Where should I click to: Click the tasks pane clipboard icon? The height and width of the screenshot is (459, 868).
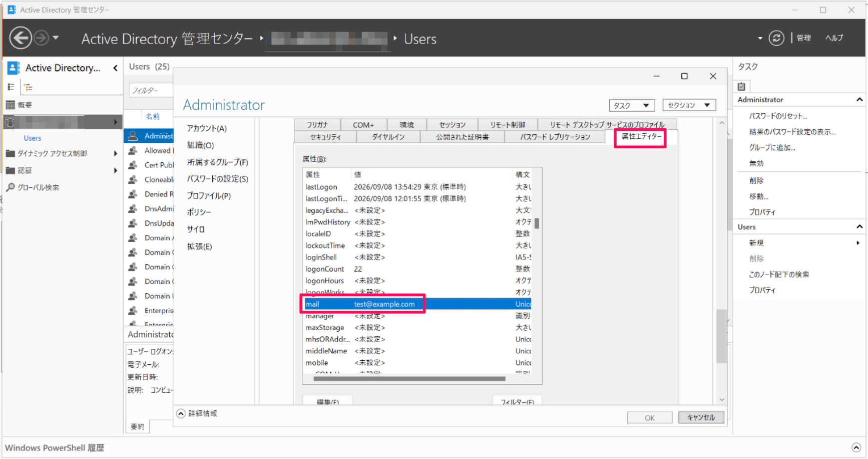(x=741, y=86)
